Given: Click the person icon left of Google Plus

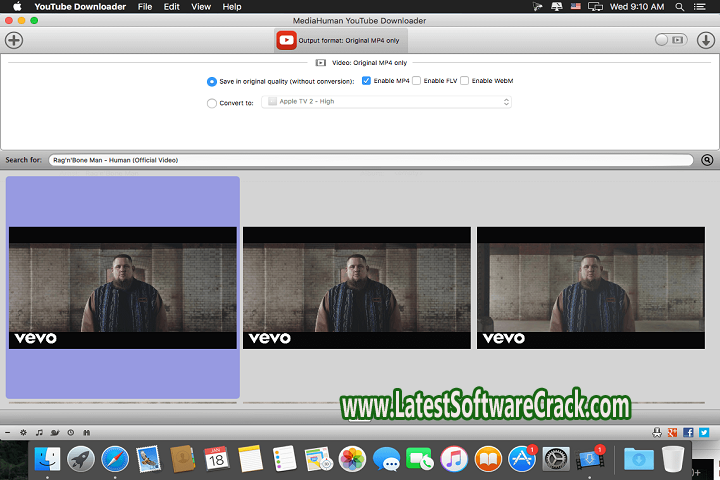Looking at the screenshot, I should click(x=657, y=432).
